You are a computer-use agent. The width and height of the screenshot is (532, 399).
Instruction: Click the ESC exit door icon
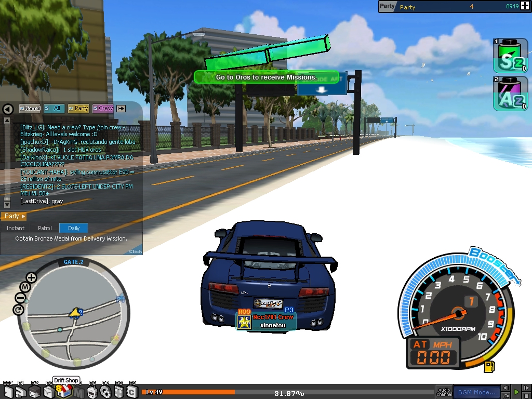(8, 393)
